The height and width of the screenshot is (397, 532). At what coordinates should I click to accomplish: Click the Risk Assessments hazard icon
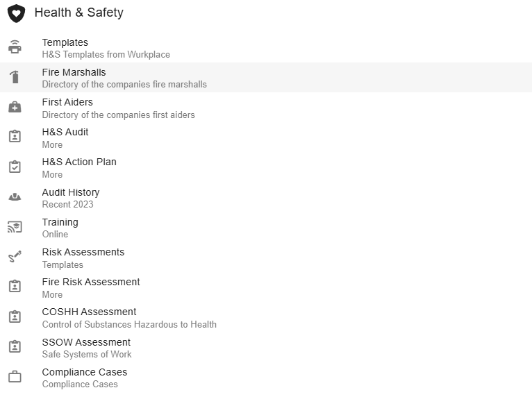click(x=15, y=257)
